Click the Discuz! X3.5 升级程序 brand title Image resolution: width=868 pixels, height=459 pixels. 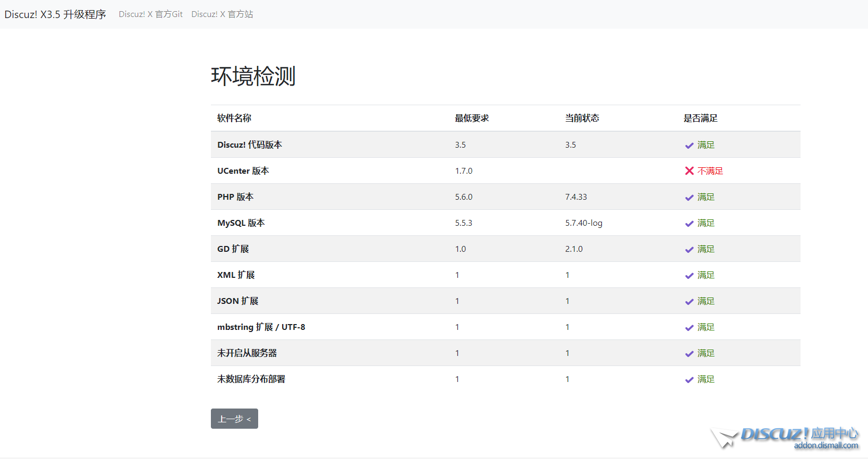(x=55, y=14)
